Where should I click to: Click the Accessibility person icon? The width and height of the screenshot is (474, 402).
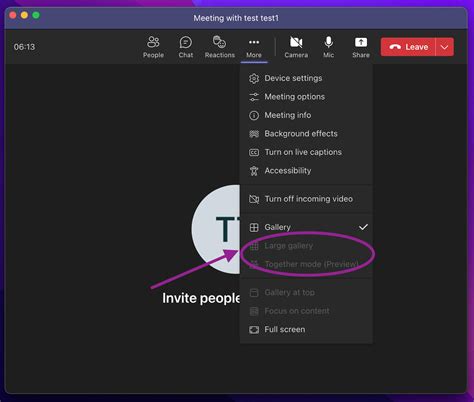(254, 171)
